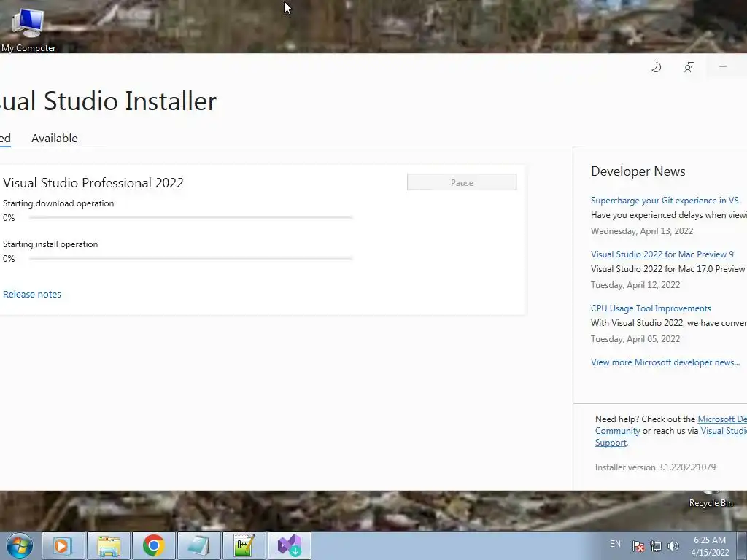Screen dimensions: 747x560
Task: Select 'Installer version 3.1.2202.21079' text
Action: pos(655,467)
